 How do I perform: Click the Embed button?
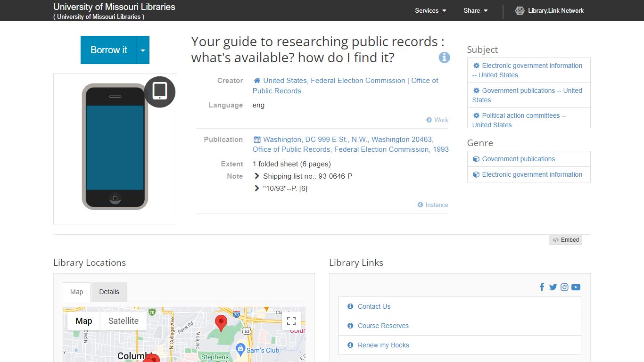565,240
